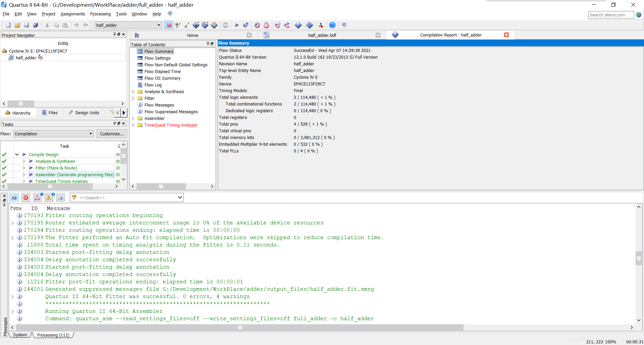This screenshot has width=644, height=345.
Task: Click the Design Units tab
Action: coord(84,113)
